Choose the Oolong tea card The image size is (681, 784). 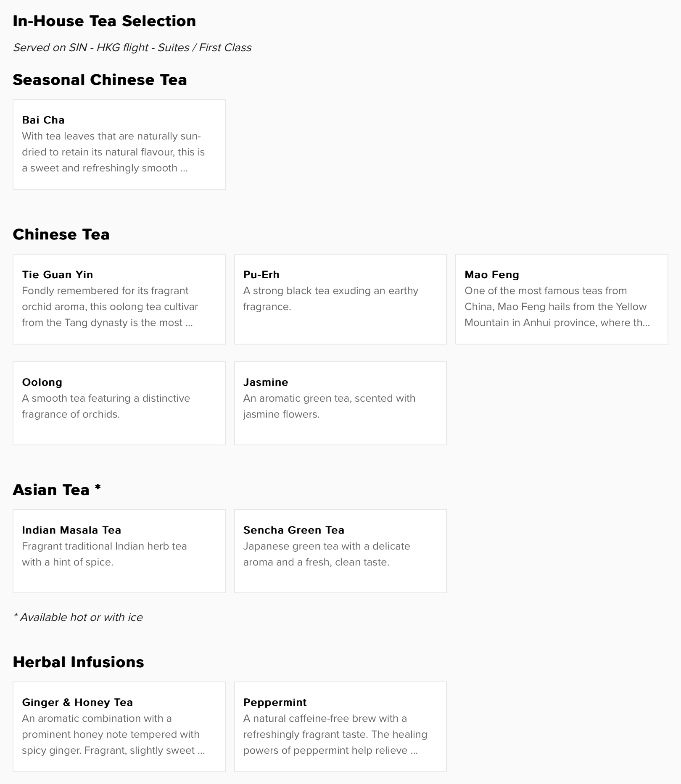(119, 403)
